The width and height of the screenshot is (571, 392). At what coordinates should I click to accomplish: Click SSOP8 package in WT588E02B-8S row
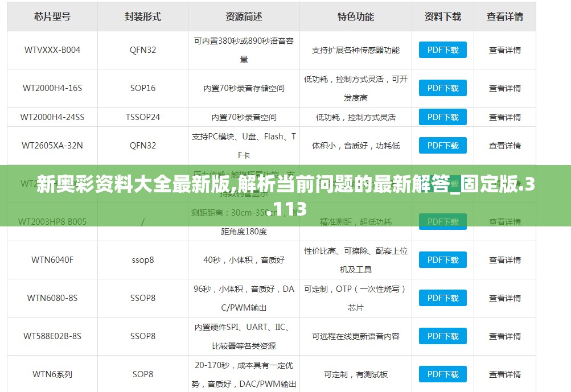(143, 336)
